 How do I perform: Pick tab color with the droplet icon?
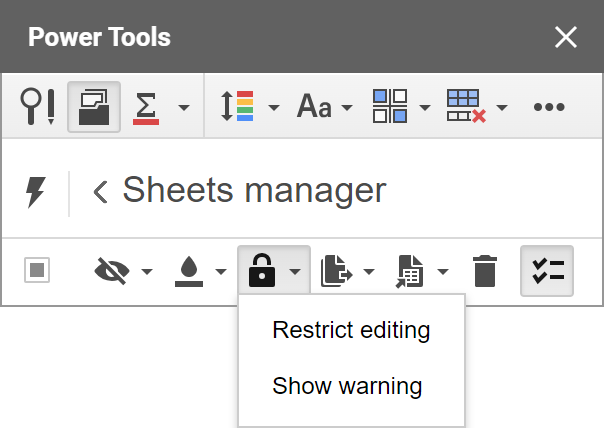tap(189, 272)
